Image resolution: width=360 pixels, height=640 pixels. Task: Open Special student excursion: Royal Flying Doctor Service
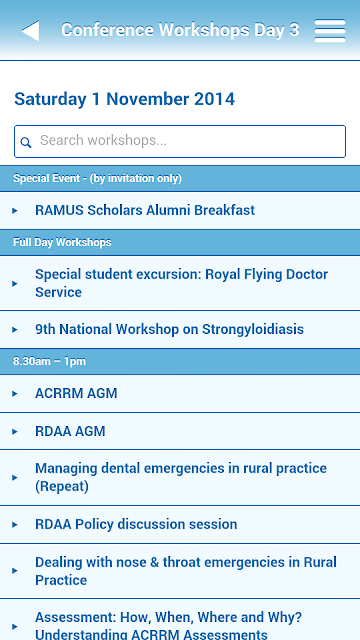180,283
